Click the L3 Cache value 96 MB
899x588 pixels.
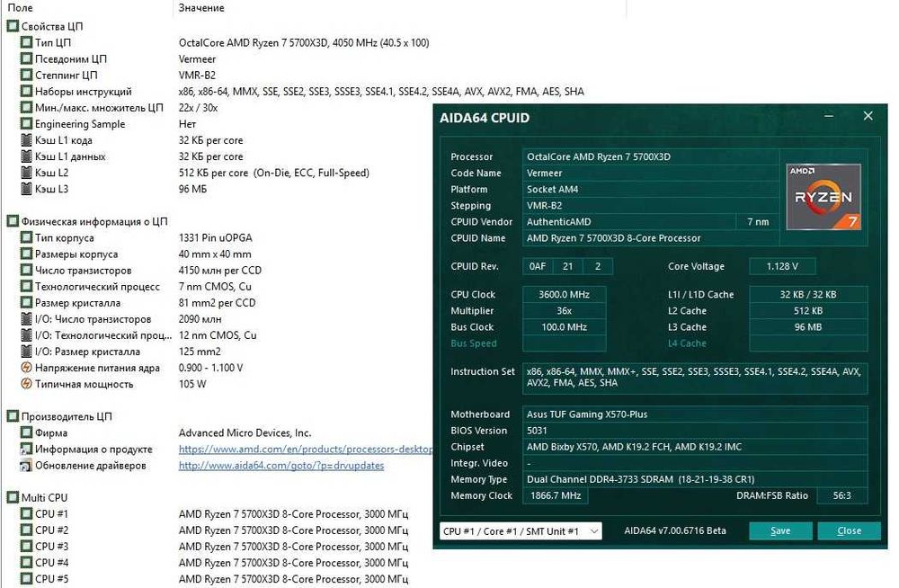click(808, 327)
